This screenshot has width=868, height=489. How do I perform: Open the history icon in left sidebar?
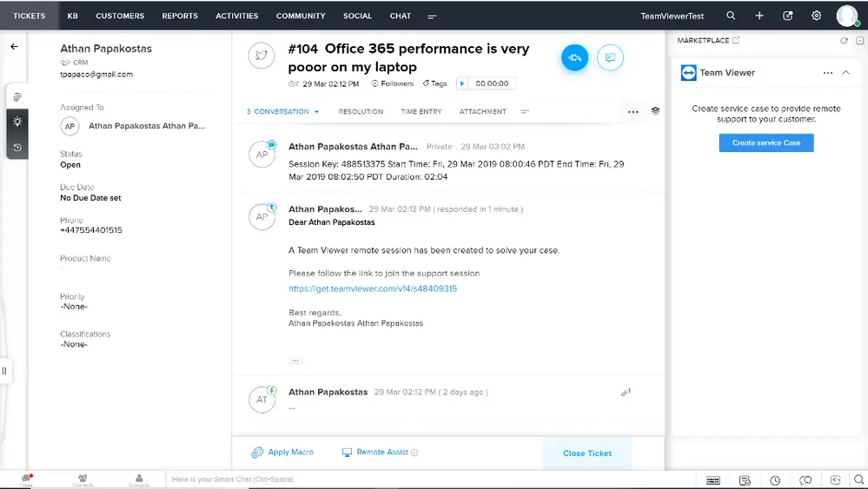point(17,147)
